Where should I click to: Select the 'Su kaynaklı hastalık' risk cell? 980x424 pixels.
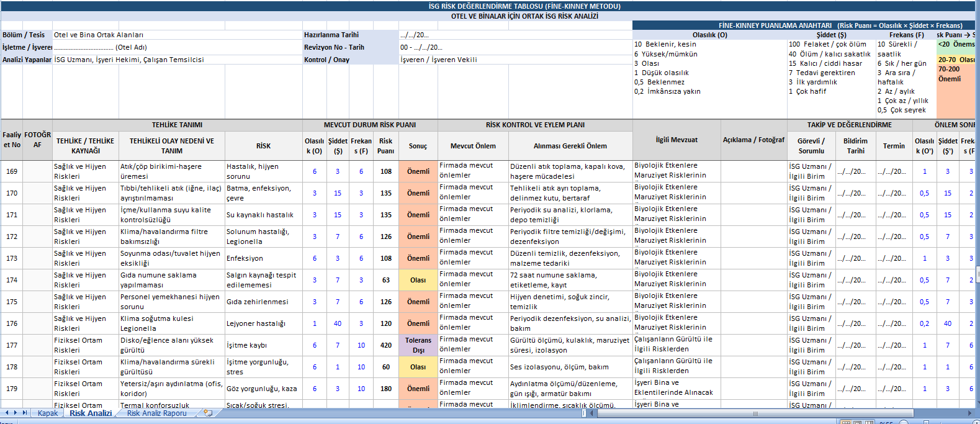click(263, 215)
